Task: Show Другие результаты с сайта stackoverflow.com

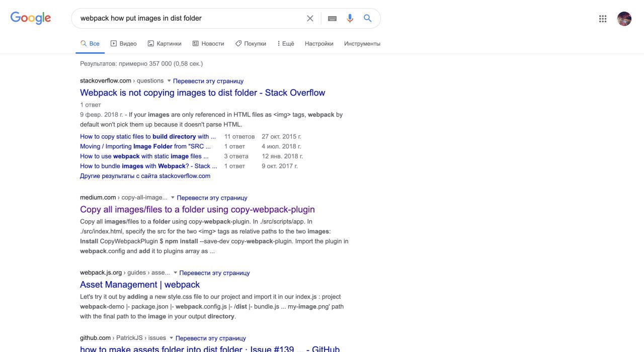Action: [x=145, y=176]
